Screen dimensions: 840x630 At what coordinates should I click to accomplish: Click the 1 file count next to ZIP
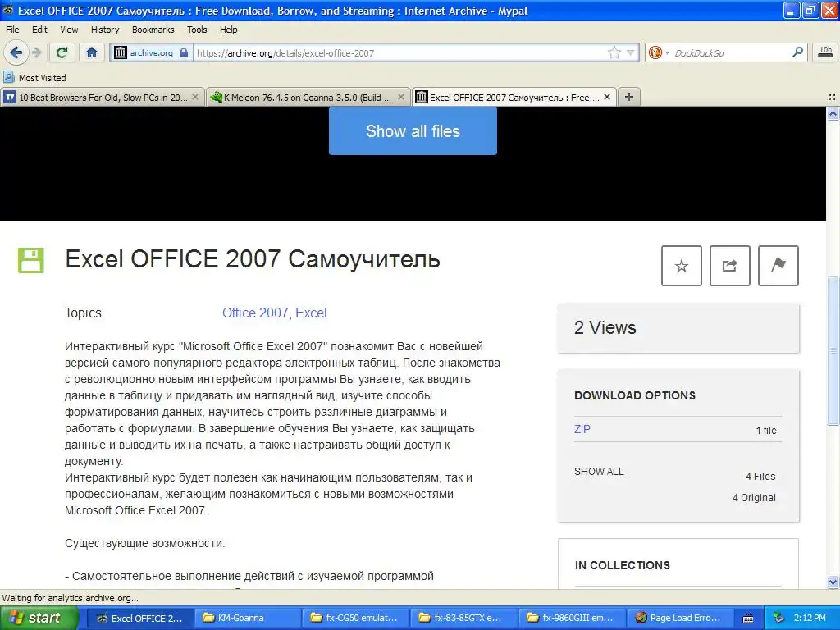coord(766,430)
